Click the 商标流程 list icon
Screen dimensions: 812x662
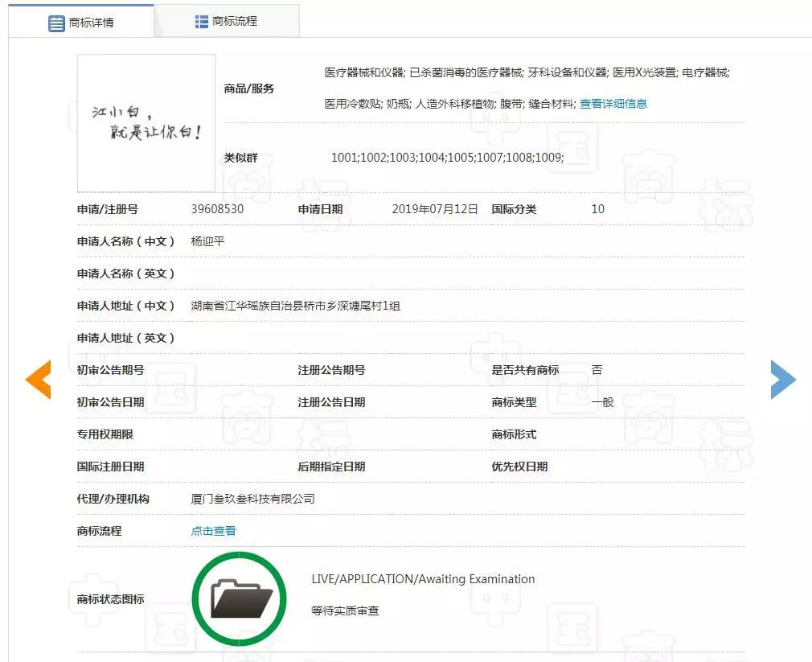pyautogui.click(x=201, y=21)
